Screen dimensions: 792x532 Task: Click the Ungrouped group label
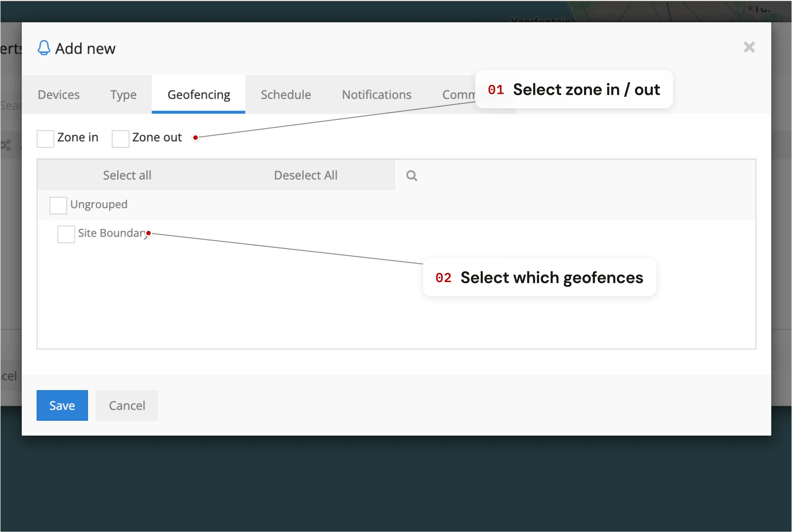coord(99,204)
